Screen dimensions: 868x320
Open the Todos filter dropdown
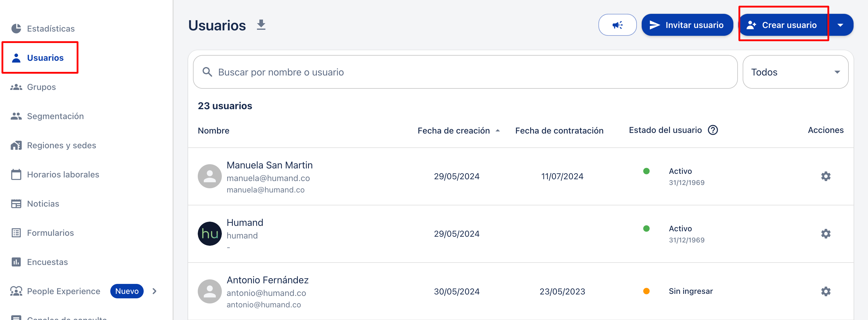[795, 72]
